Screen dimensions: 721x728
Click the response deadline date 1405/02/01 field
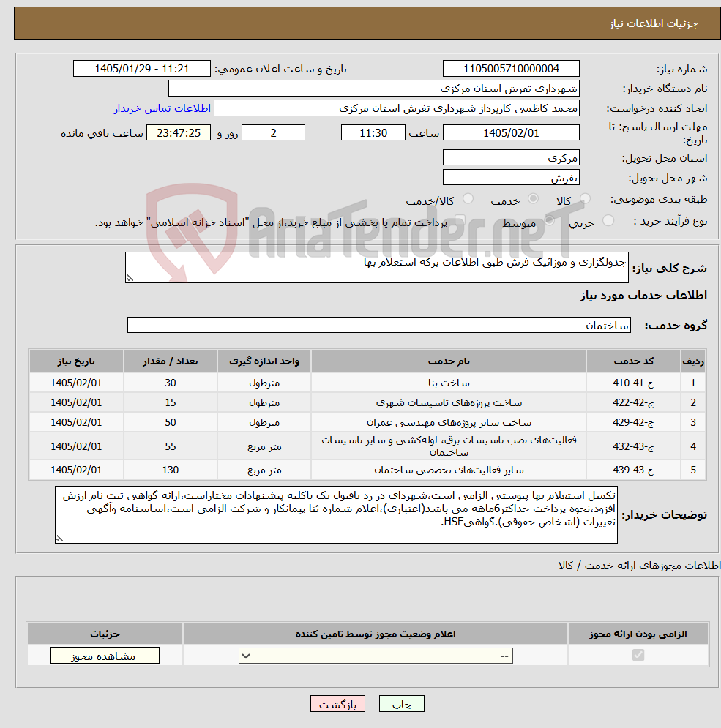pos(511,132)
